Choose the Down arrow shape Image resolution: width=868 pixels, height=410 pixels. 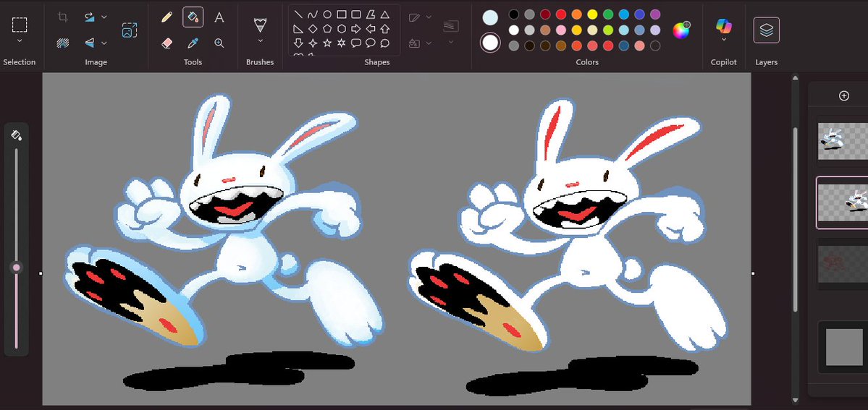(x=298, y=43)
